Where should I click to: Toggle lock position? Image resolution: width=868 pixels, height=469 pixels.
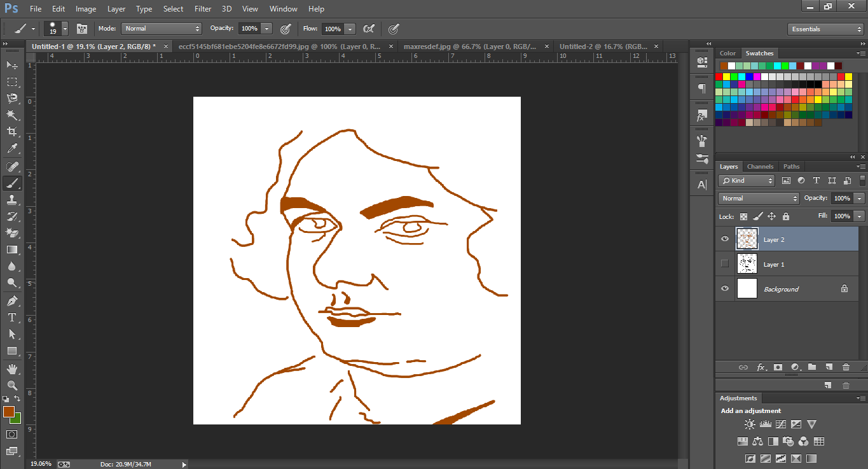click(x=772, y=216)
